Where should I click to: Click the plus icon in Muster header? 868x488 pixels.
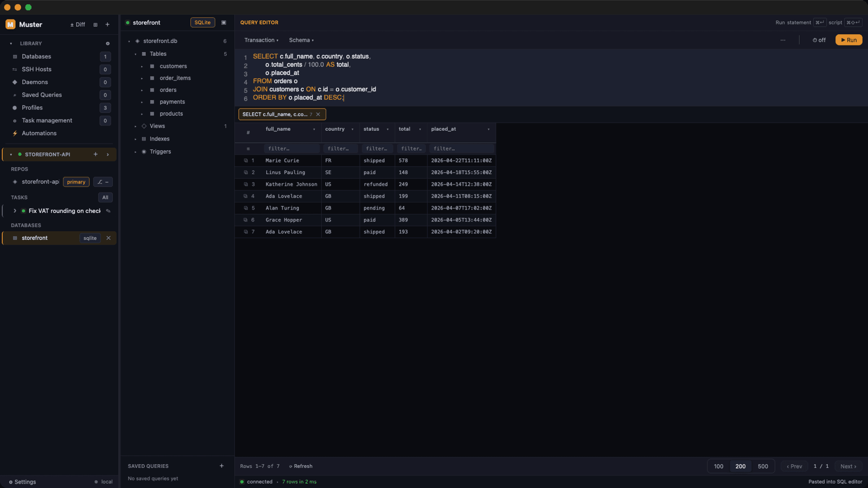[107, 24]
